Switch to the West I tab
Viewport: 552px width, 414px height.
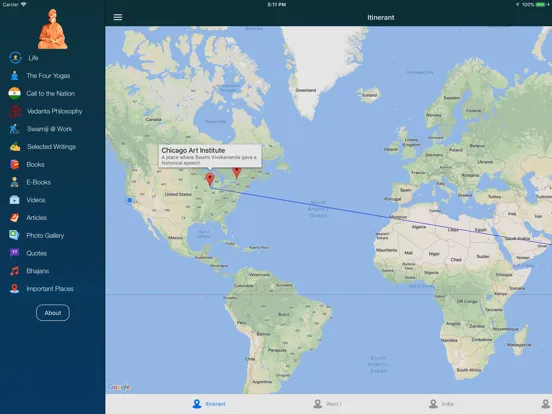[327, 404]
